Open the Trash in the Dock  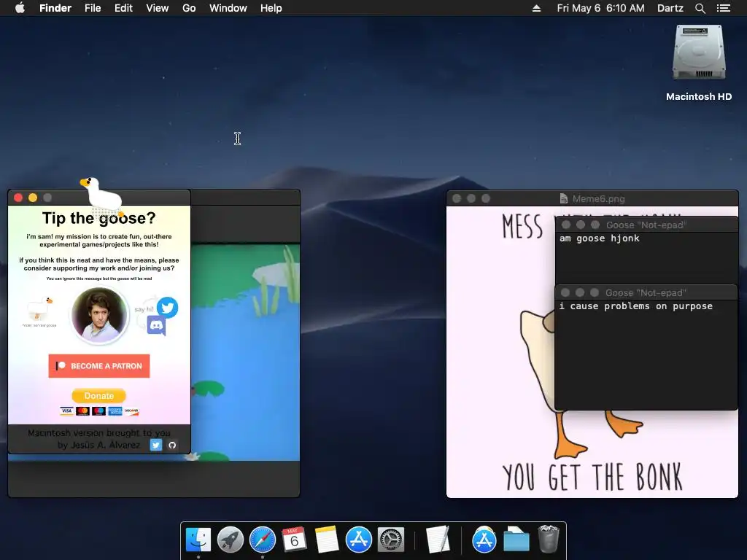point(549,540)
